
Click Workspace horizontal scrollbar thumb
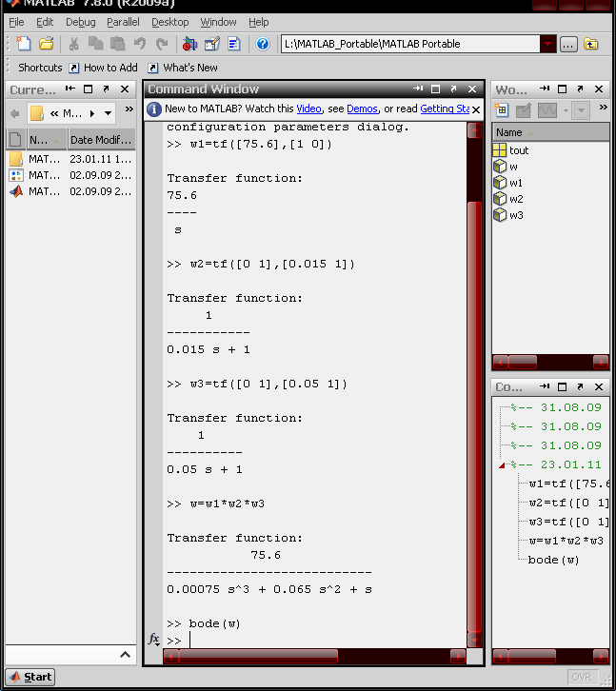(523, 363)
